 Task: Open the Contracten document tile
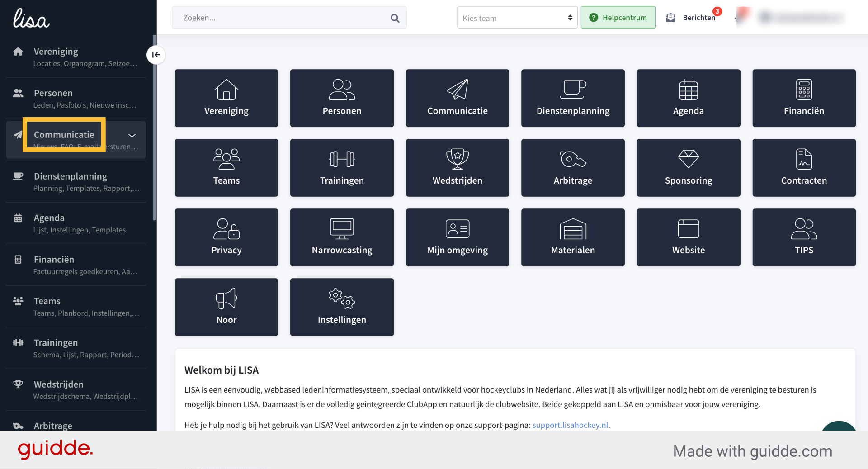click(x=804, y=168)
